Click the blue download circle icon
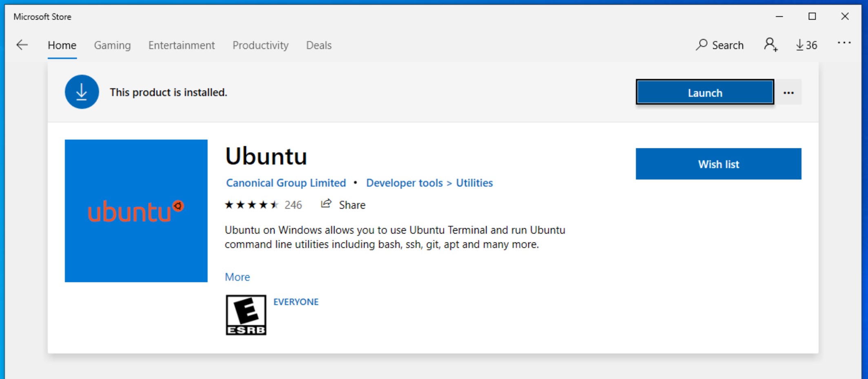 [x=82, y=92]
